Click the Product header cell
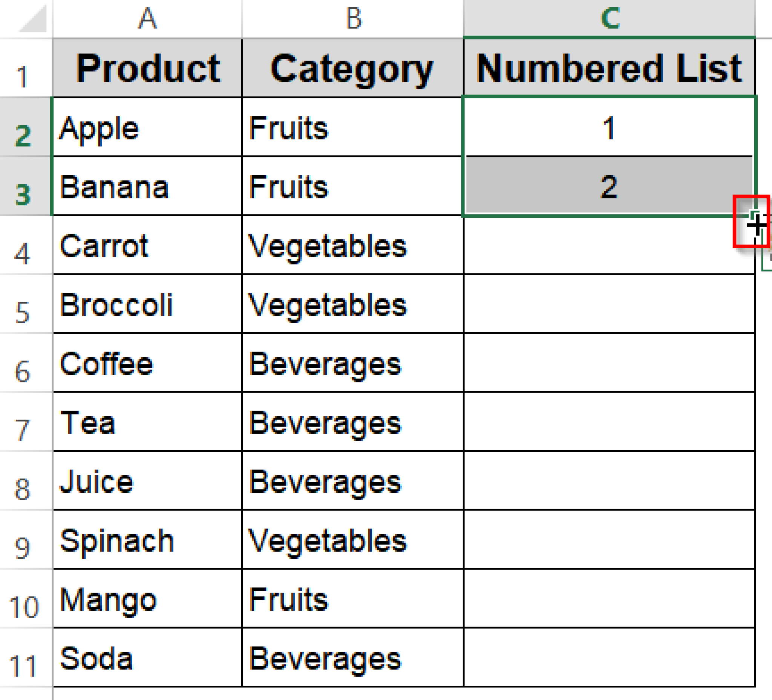772x700 pixels. click(x=147, y=69)
